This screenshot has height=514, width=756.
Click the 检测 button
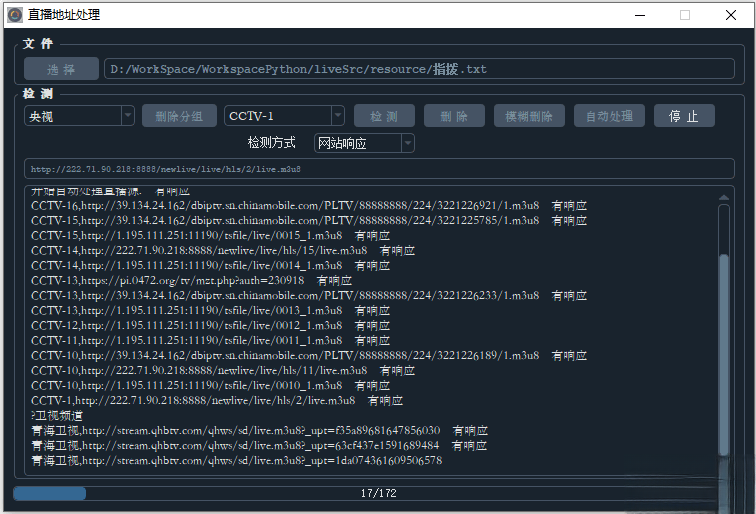click(x=384, y=116)
